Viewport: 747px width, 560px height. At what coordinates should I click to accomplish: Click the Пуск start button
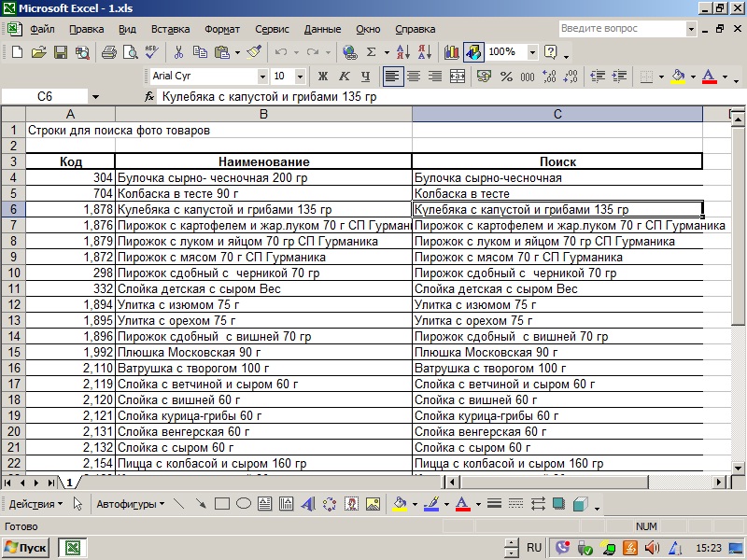[x=27, y=548]
